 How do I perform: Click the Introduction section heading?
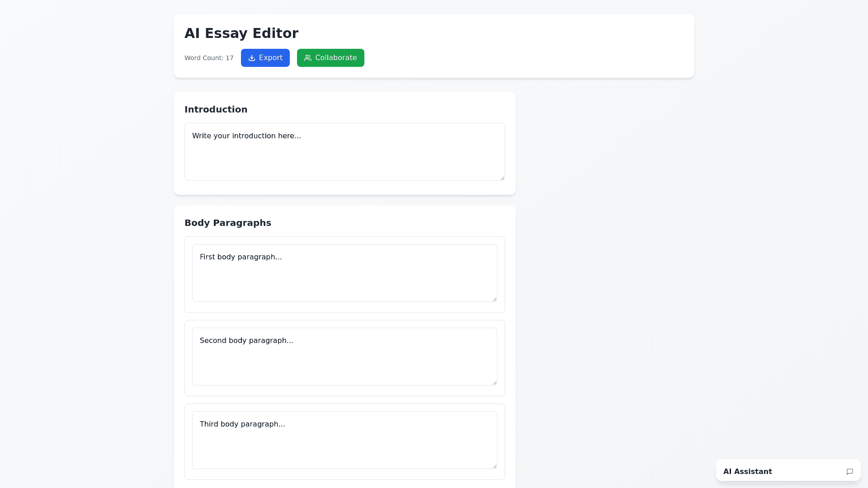coord(216,109)
